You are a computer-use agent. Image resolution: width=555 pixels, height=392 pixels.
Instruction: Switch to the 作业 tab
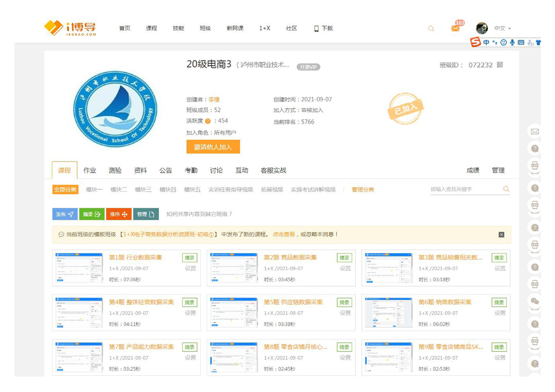(x=90, y=170)
